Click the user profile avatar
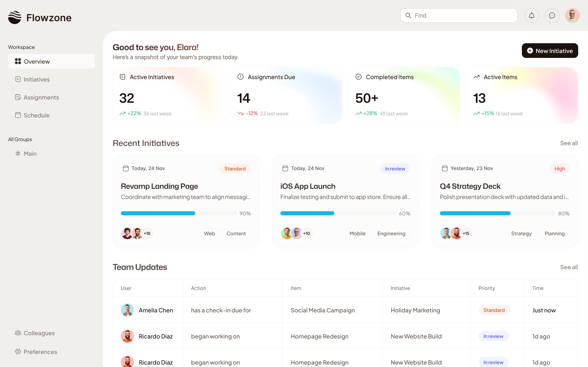This screenshot has height=367, width=588. click(572, 15)
